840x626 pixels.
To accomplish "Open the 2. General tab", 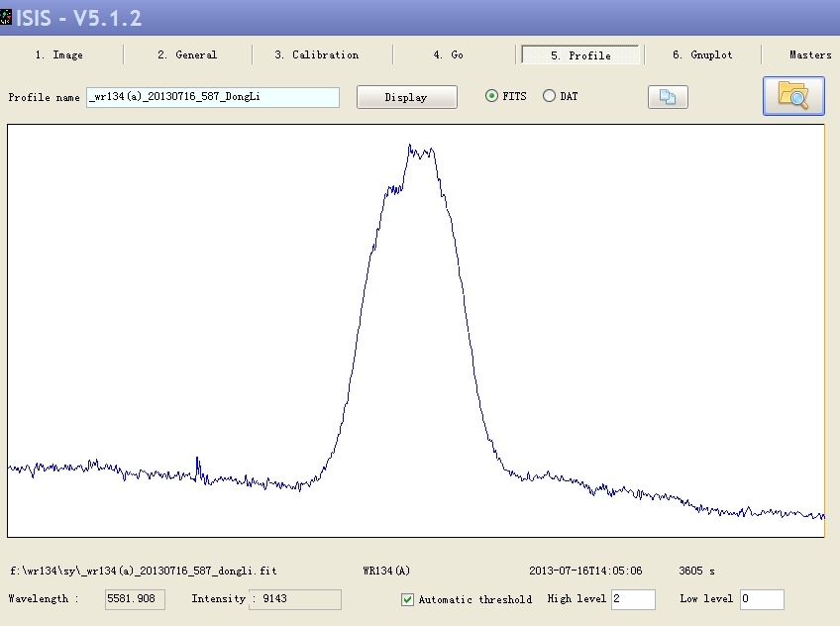I will 187,55.
